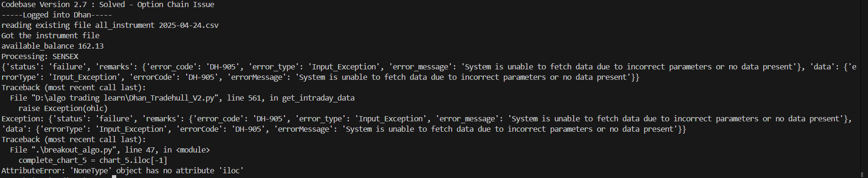Click the first 'DH-905' error code text
This screenshot has width=868, height=178.
point(223,67)
